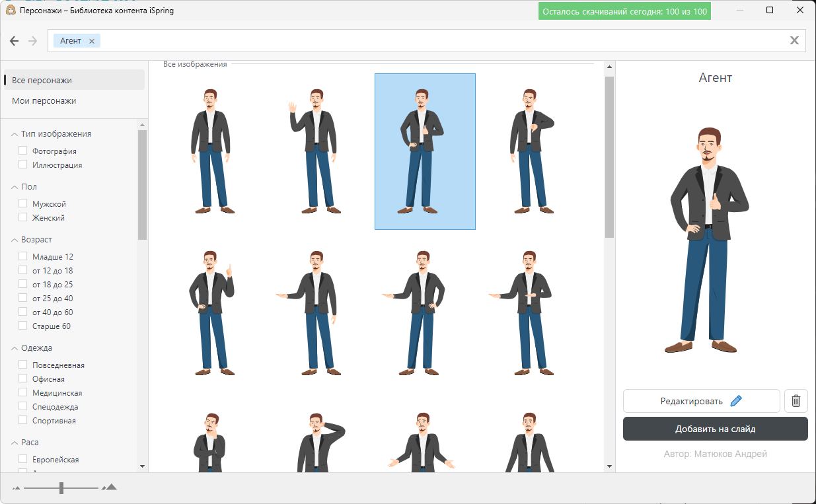Click the Автор: Матюков Андрей text
The width and height of the screenshot is (816, 504).
coord(716,454)
